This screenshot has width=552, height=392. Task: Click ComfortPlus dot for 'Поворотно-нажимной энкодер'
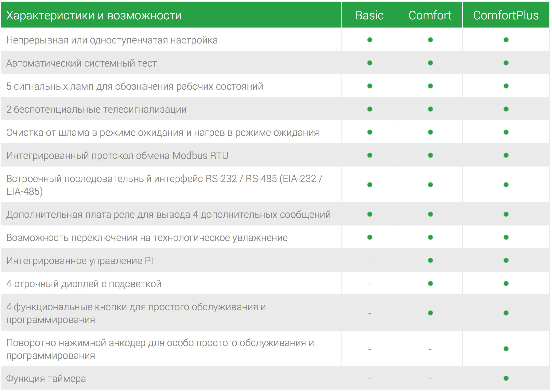[x=506, y=349]
